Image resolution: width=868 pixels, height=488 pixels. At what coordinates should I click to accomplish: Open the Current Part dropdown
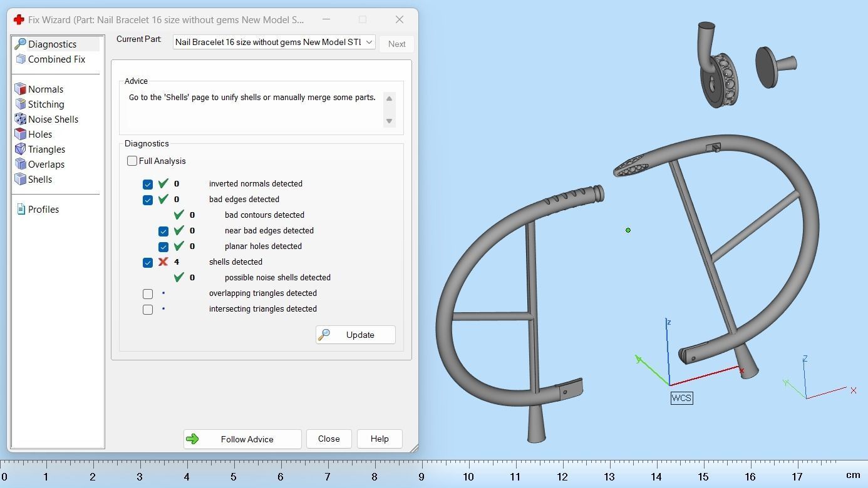pyautogui.click(x=274, y=42)
